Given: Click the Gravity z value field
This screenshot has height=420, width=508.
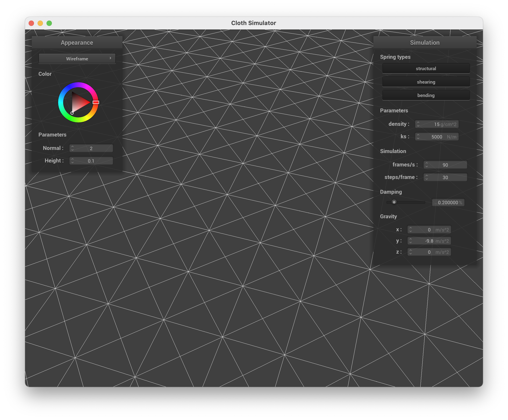Looking at the screenshot, I should [429, 252].
